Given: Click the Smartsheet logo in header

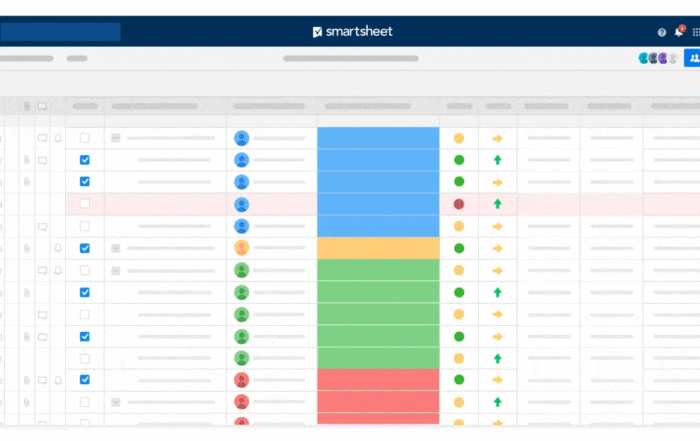Looking at the screenshot, I should (x=353, y=32).
